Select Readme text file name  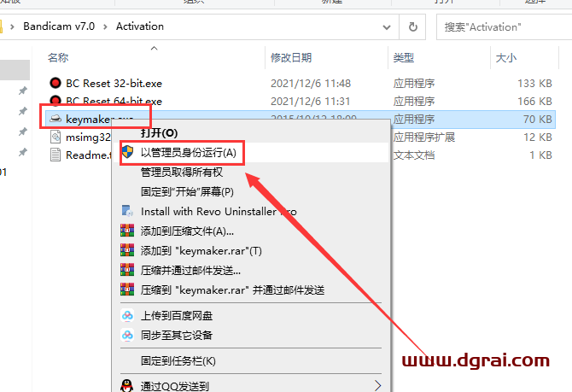pos(88,155)
